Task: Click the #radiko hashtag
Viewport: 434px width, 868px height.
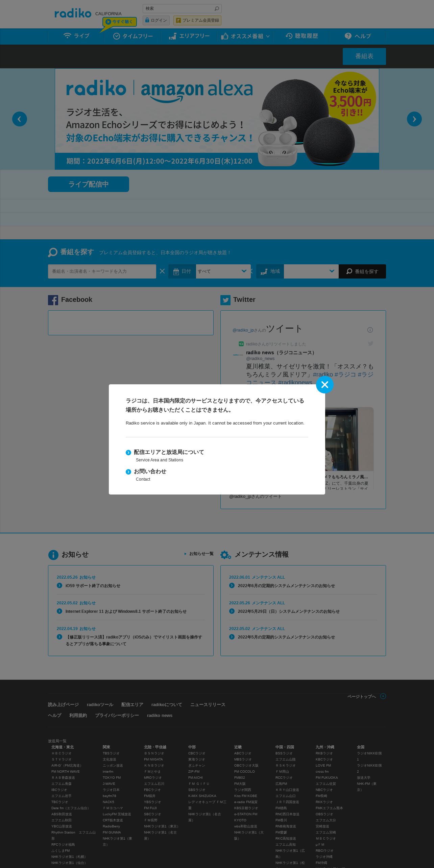Action: pyautogui.click(x=323, y=375)
